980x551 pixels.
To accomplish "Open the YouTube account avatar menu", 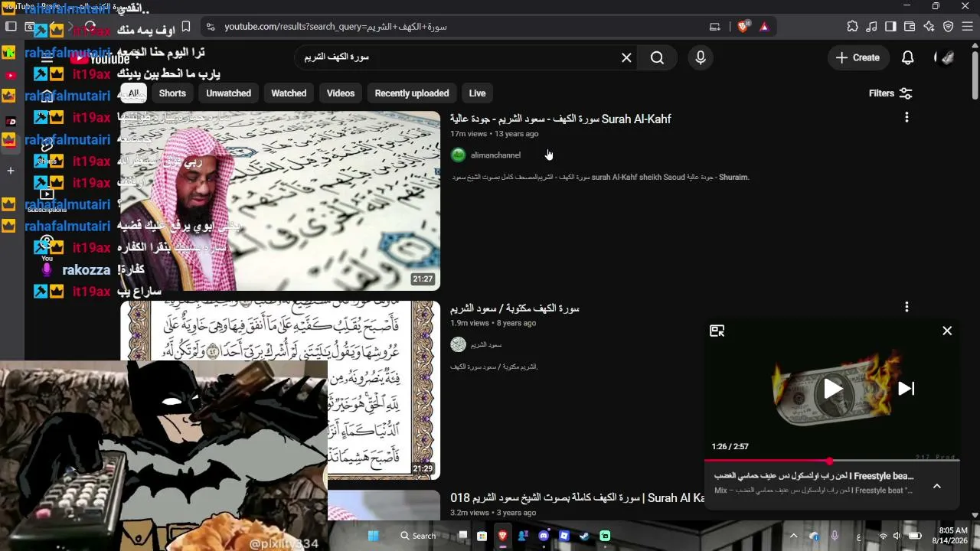I will 946,57.
